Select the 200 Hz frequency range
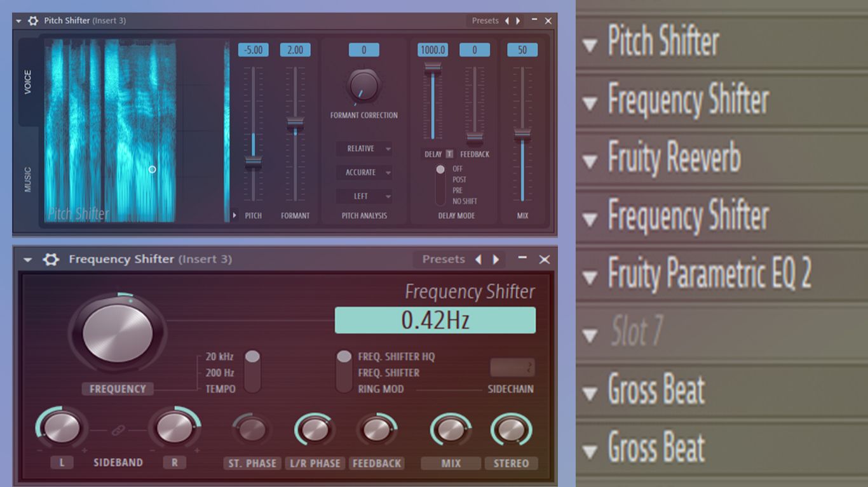The width and height of the screenshot is (868, 487). [x=220, y=373]
